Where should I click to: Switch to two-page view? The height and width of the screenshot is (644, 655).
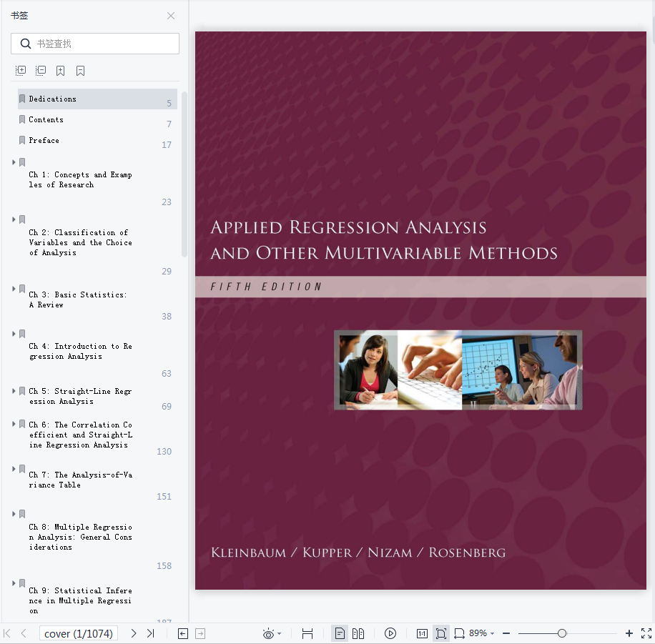click(358, 633)
